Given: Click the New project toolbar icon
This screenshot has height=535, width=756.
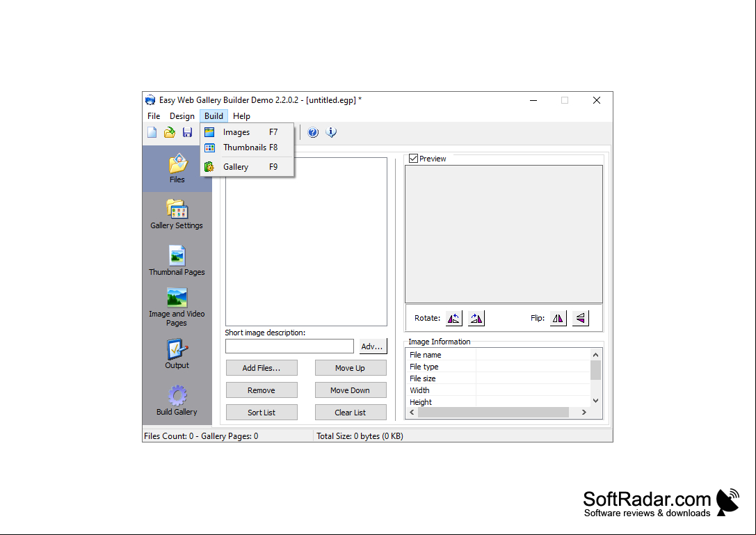Looking at the screenshot, I should click(x=152, y=132).
